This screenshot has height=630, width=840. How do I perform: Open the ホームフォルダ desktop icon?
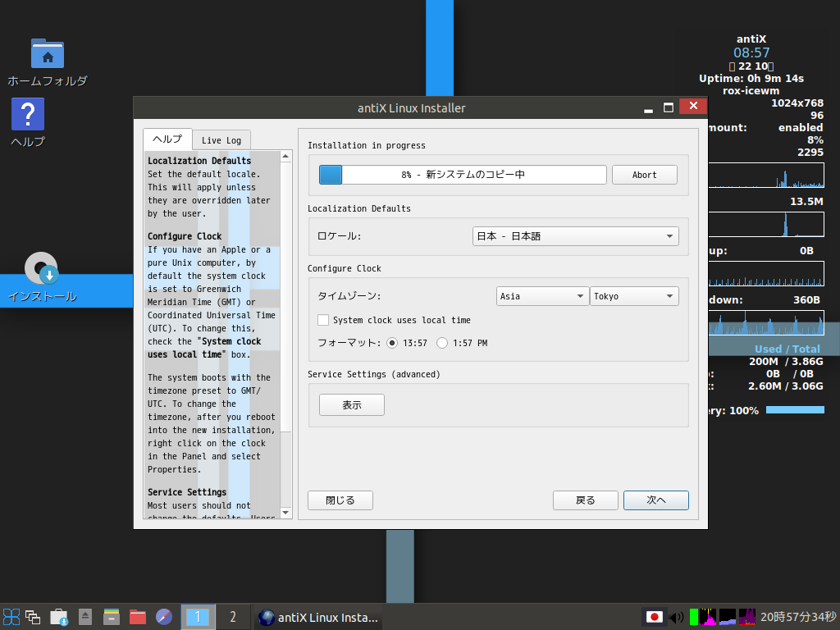[x=47, y=62]
